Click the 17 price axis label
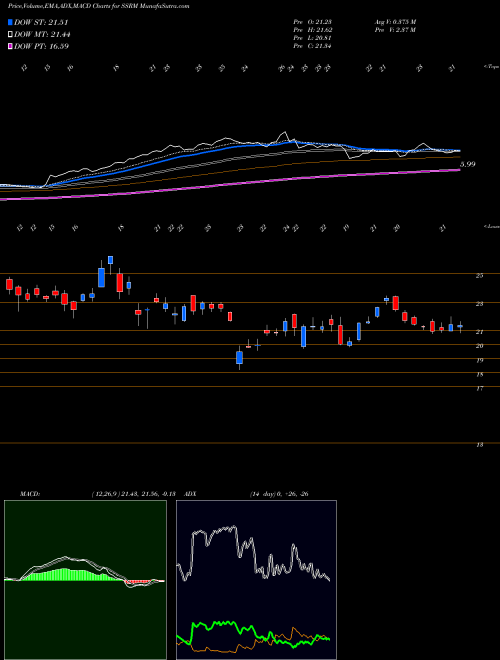 click(x=479, y=389)
